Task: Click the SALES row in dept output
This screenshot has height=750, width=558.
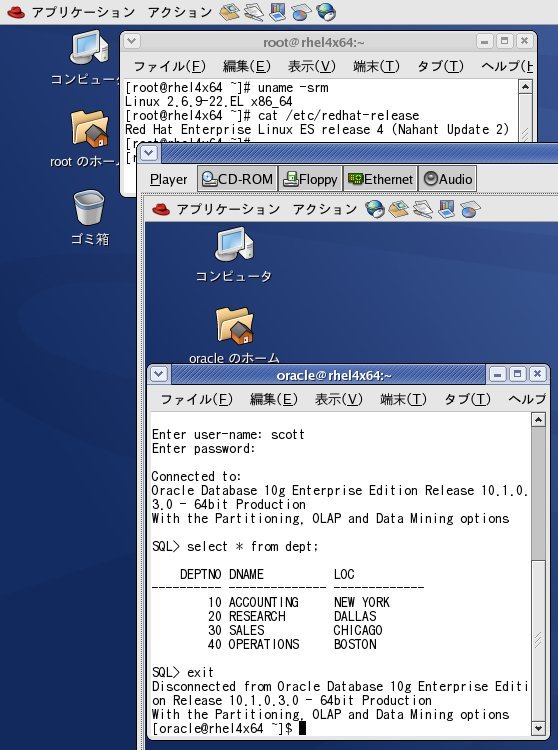Action: click(x=295, y=630)
